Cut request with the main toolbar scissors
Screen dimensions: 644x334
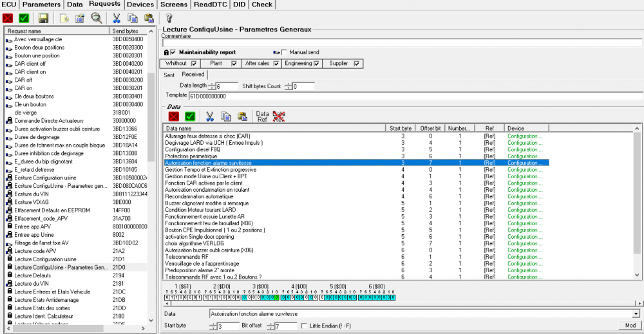pyautogui.click(x=117, y=18)
